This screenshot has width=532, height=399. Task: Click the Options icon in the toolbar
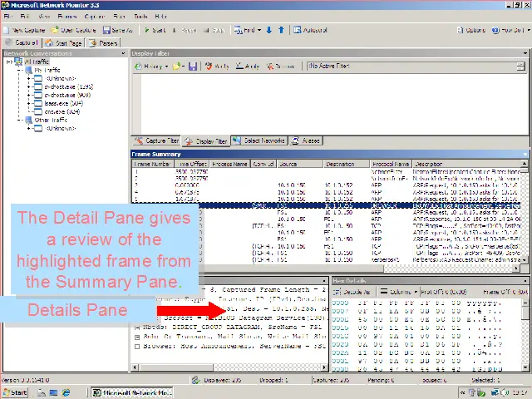(x=460, y=30)
